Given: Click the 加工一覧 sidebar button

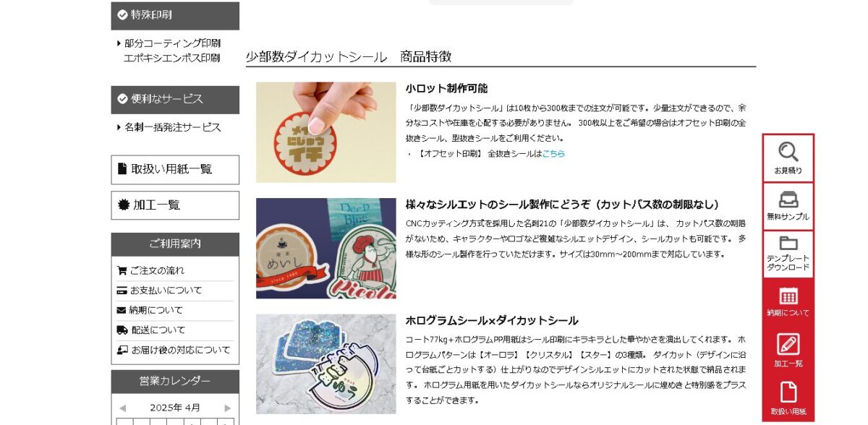Looking at the screenshot, I should point(175,205).
